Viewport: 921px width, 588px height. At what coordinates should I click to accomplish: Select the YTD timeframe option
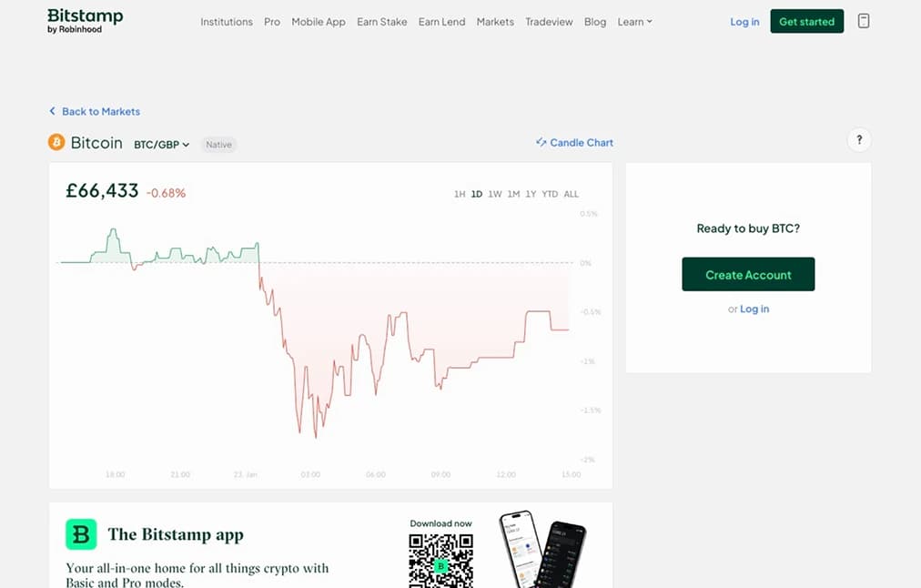(549, 194)
